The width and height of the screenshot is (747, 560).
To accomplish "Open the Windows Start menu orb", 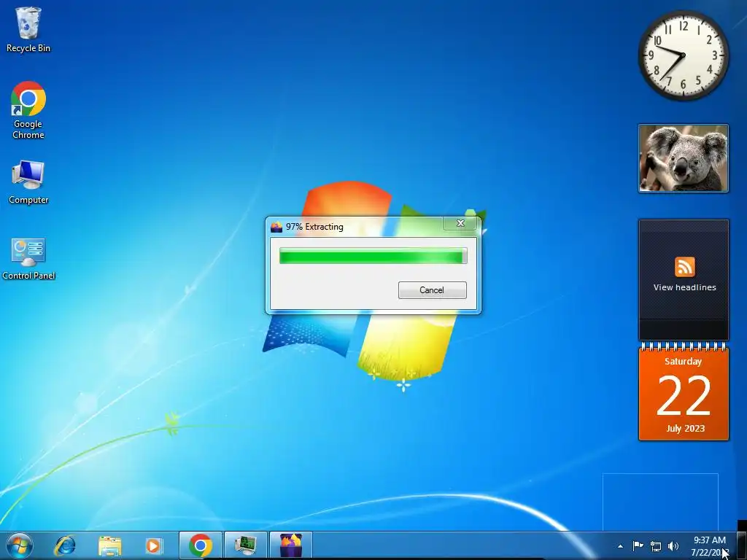I will [x=20, y=545].
